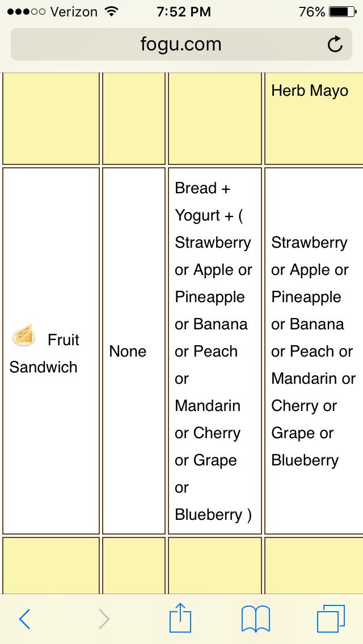
Task: Tap the back navigation arrow
Action: point(25,619)
